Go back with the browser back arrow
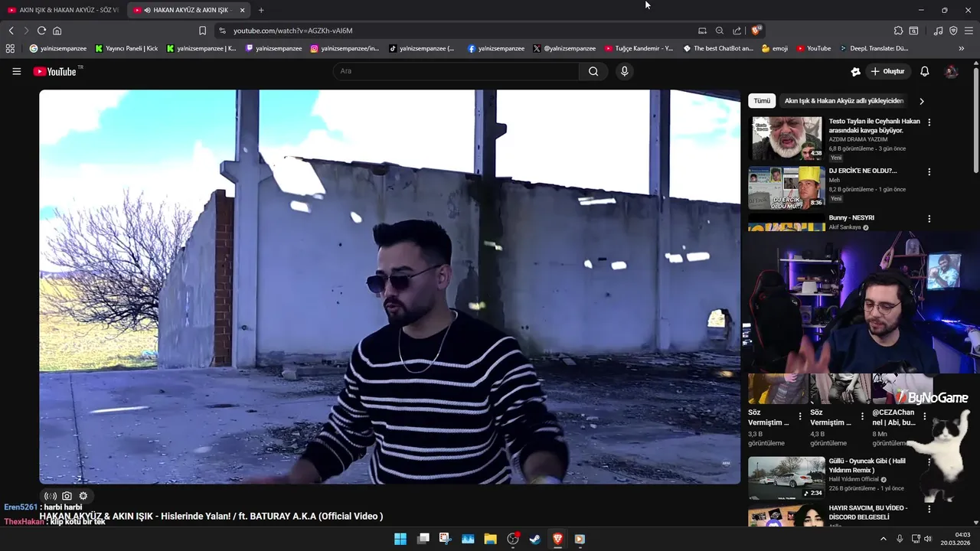980x551 pixels. coord(11,31)
